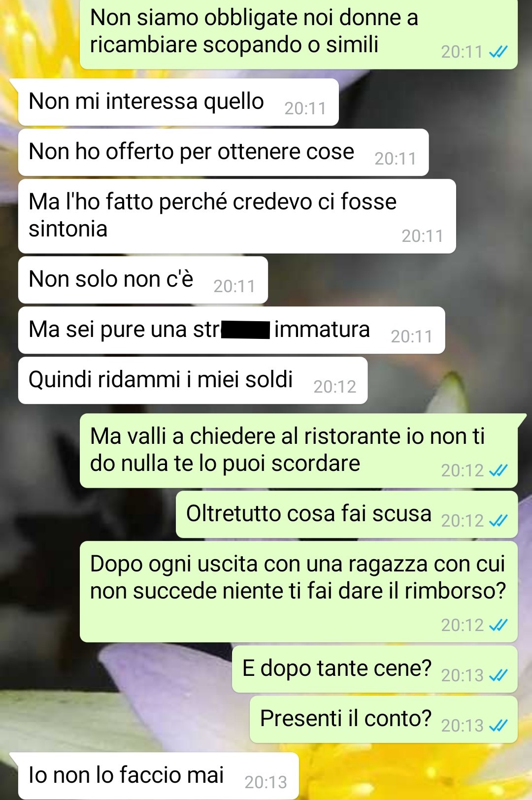Tap the 'E dopo tante cene?' message
Image resolution: width=532 pixels, height=800 pixels.
pos(375,669)
